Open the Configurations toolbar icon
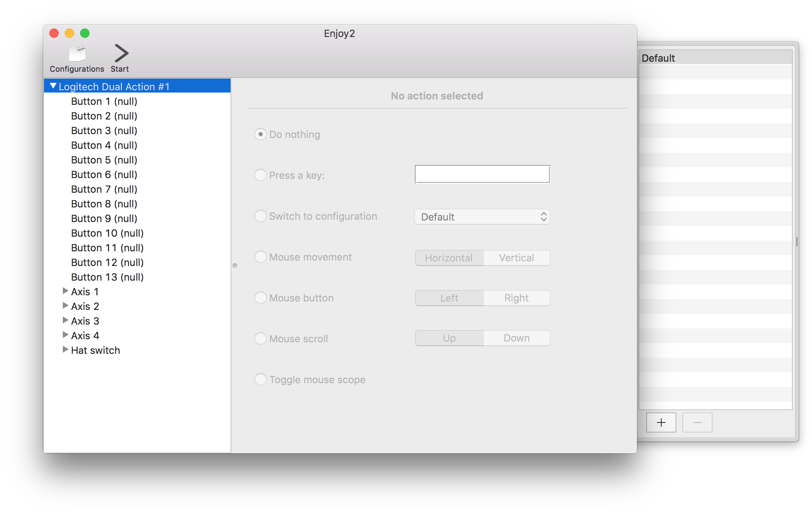The height and width of the screenshot is (515, 812). [x=77, y=54]
